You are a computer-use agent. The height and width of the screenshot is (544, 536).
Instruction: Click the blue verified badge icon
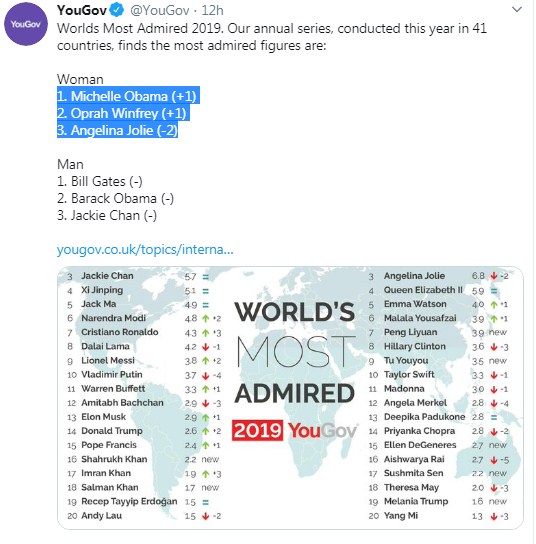[117, 10]
